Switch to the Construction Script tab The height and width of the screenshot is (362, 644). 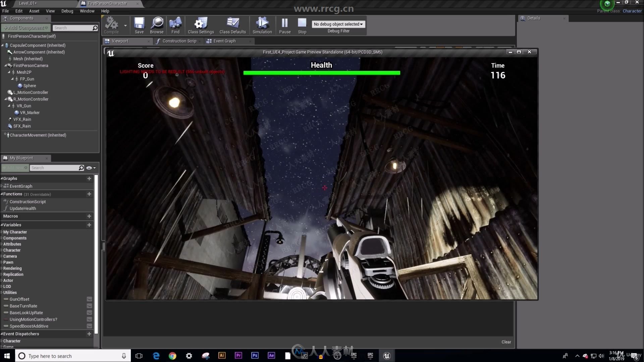click(x=179, y=41)
